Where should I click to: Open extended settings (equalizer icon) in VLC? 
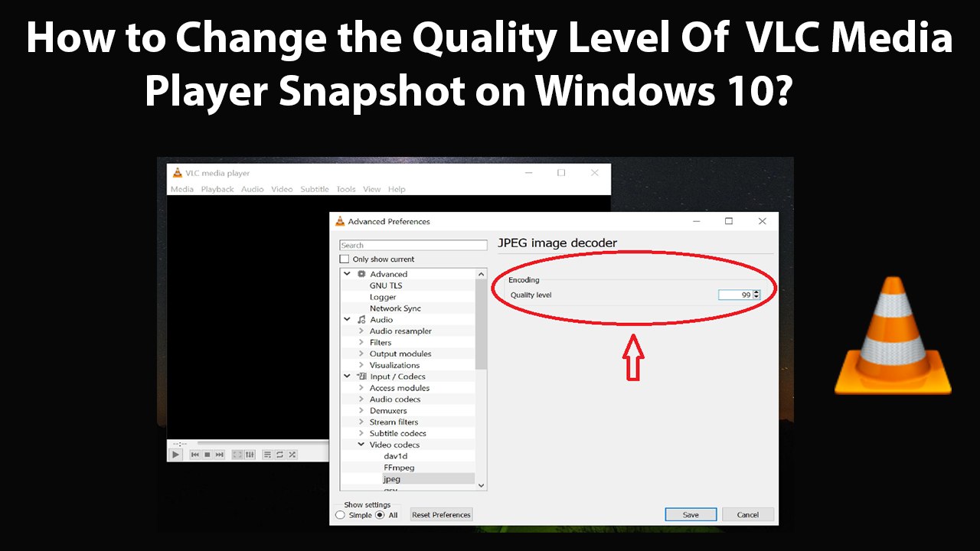tap(249, 455)
